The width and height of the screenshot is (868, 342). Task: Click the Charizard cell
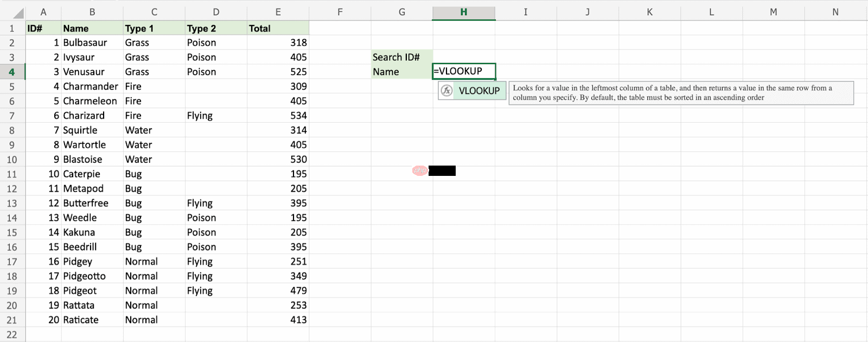coord(92,116)
